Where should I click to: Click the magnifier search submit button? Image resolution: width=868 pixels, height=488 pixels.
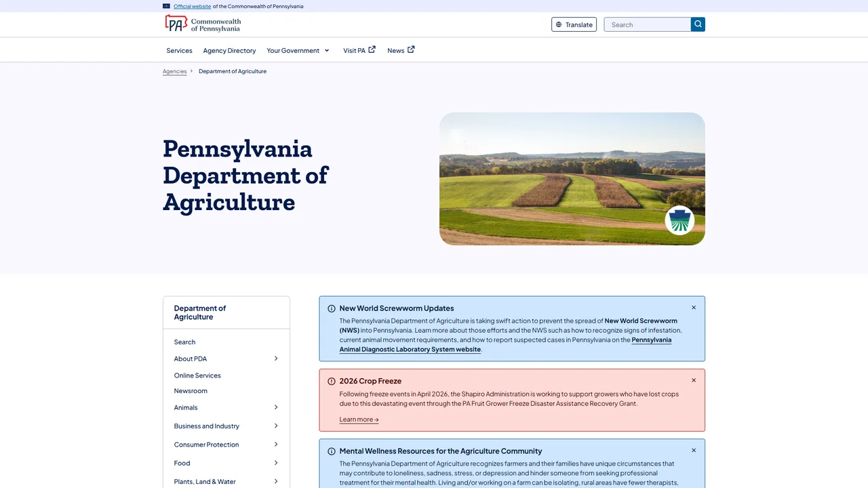click(x=698, y=24)
